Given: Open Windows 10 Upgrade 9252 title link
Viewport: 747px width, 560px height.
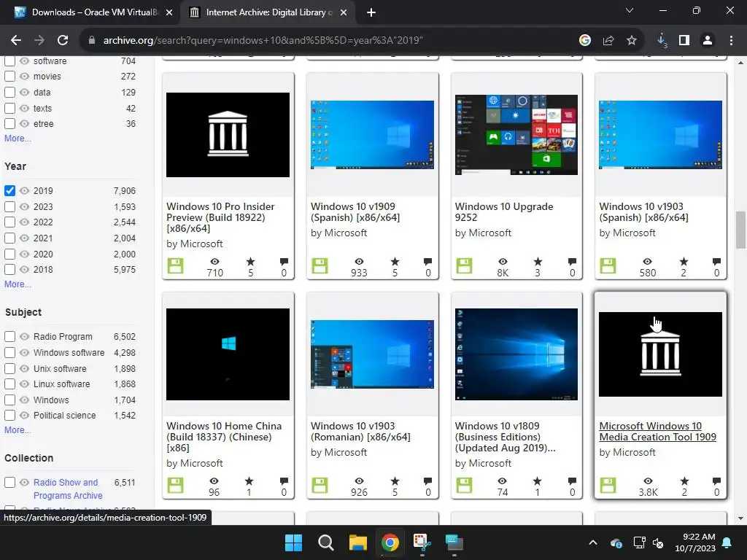Looking at the screenshot, I should 504,212.
